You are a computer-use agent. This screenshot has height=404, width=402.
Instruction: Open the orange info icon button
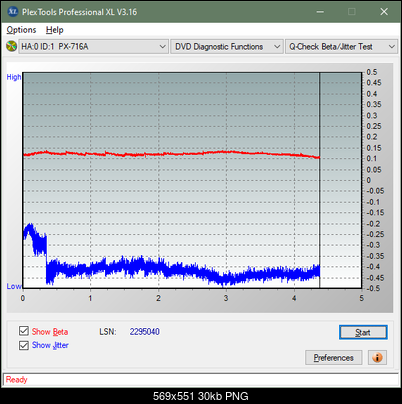point(377,358)
